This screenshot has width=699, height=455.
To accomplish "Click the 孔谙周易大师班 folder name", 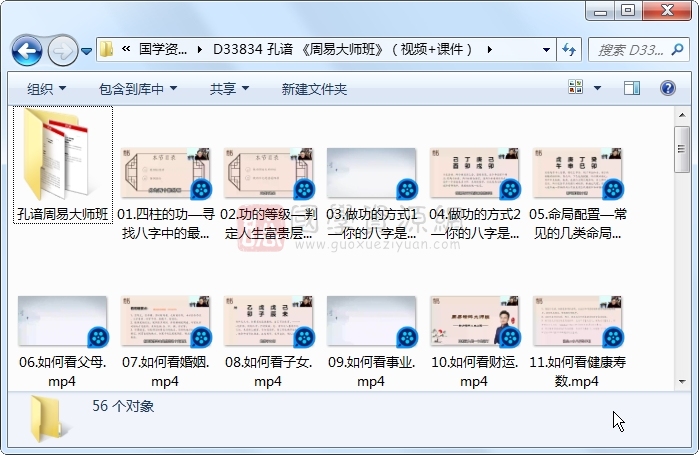I will (63, 214).
